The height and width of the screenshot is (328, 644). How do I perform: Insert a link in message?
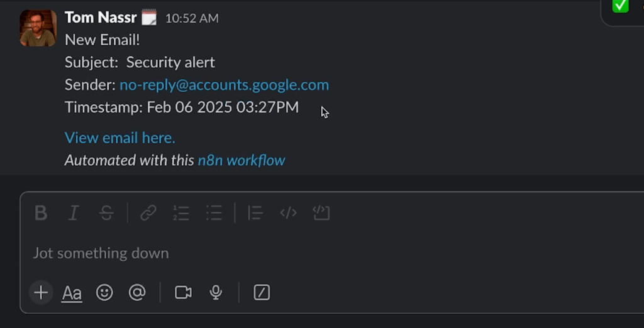[x=148, y=213]
